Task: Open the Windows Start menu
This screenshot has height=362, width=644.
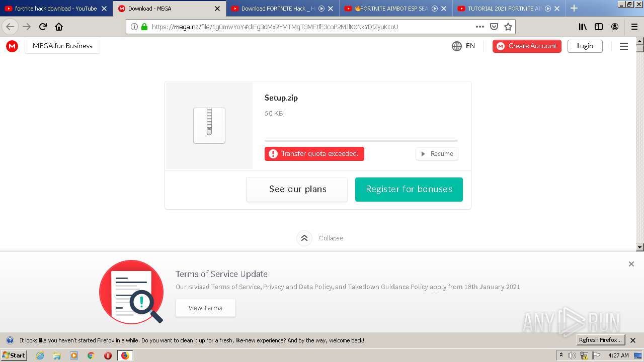Action: tap(14, 355)
